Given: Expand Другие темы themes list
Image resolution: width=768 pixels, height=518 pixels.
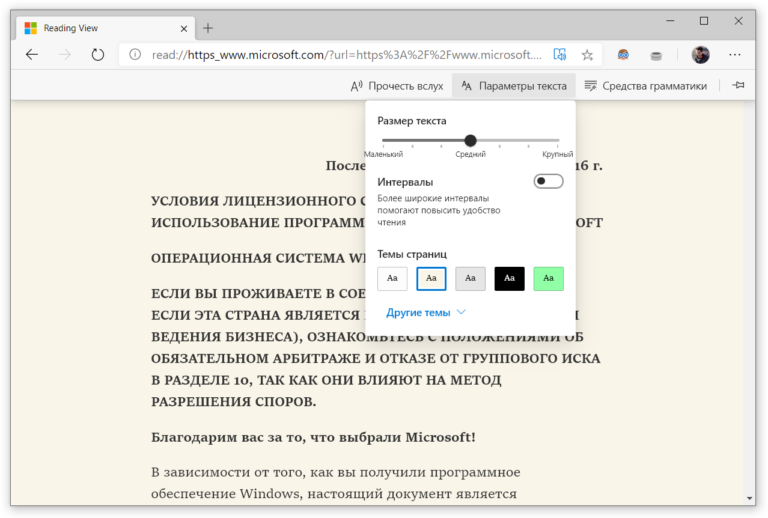Looking at the screenshot, I should coord(426,312).
